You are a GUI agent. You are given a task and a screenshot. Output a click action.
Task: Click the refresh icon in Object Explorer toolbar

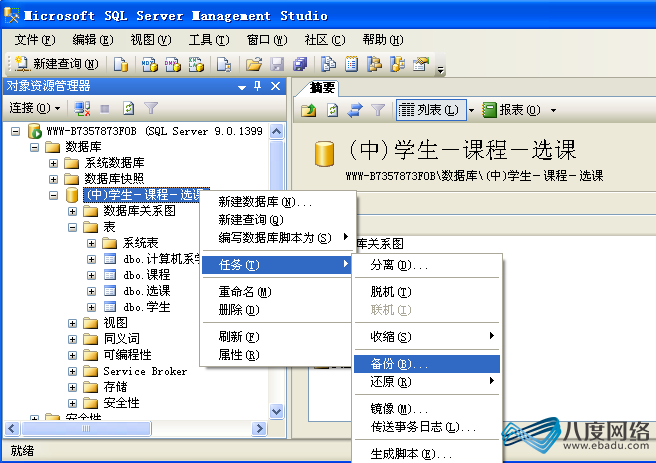(x=128, y=109)
